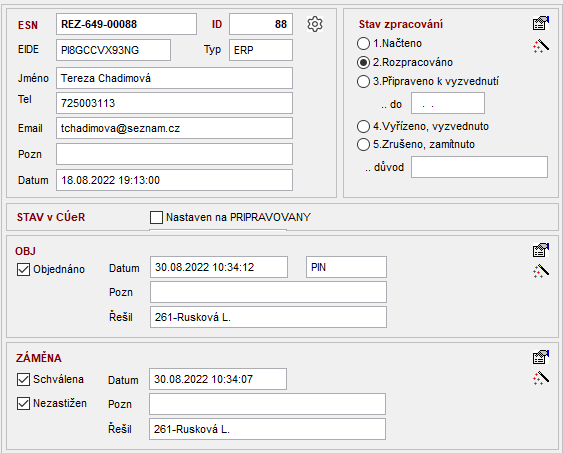Toggle the Schválena checkbox
The image size is (563, 453).
click(23, 379)
